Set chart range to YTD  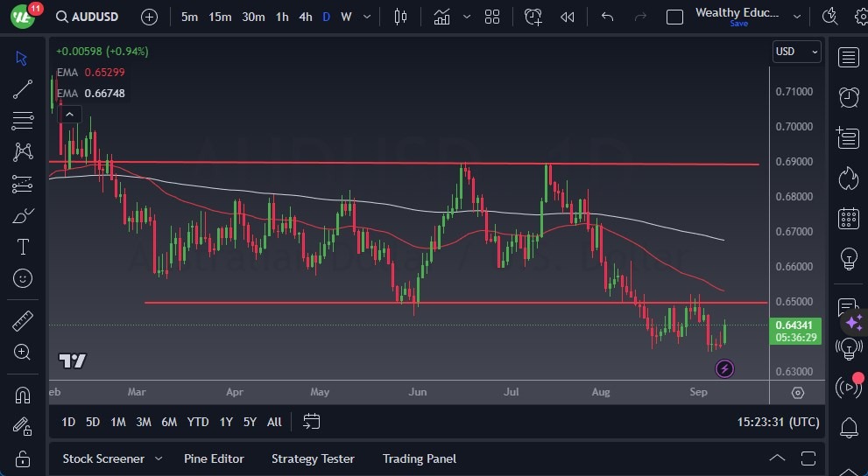198,422
